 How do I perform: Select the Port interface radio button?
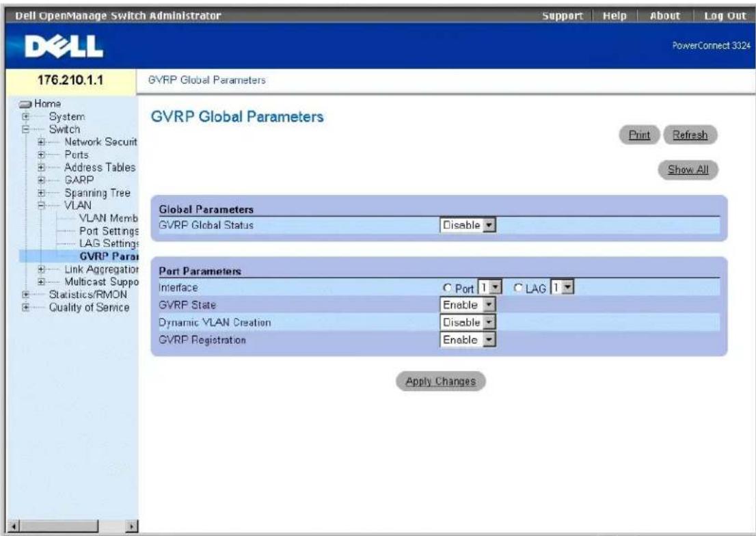tap(447, 288)
